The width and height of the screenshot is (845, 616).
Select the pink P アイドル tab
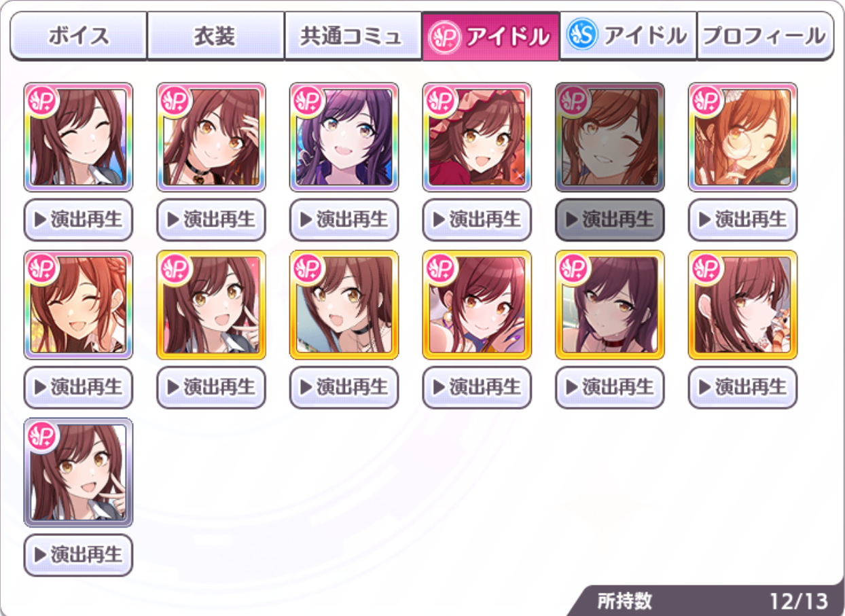coord(490,36)
